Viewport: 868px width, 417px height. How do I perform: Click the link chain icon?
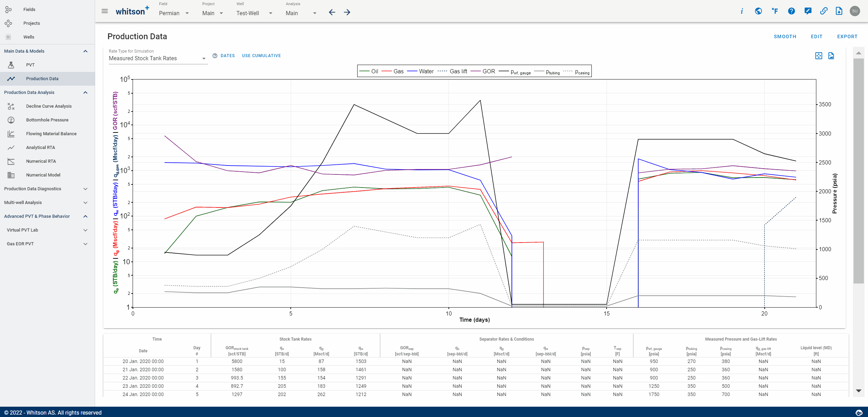pos(824,11)
